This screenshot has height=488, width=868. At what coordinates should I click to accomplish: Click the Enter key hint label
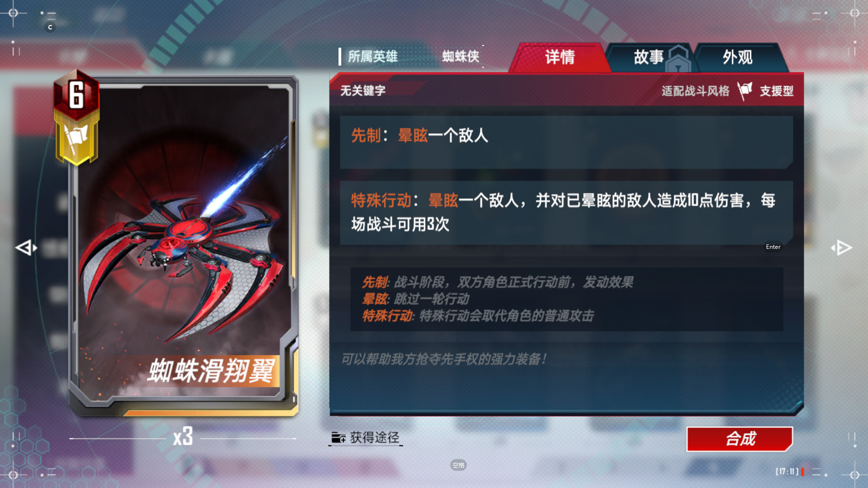point(773,247)
